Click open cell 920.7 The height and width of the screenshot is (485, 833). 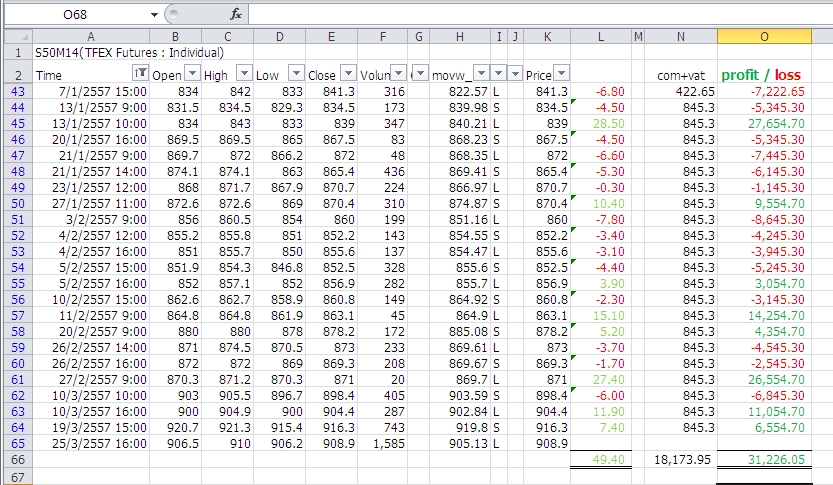[x=175, y=428]
